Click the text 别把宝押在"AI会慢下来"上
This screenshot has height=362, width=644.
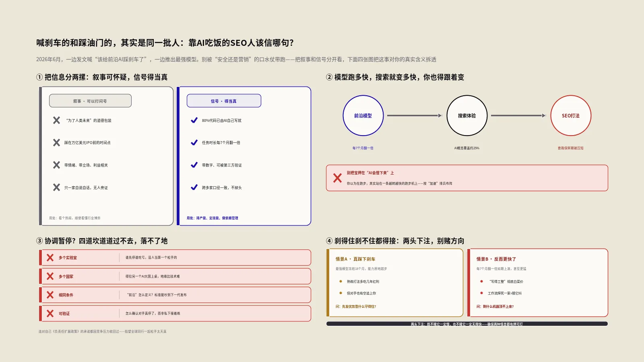370,173
